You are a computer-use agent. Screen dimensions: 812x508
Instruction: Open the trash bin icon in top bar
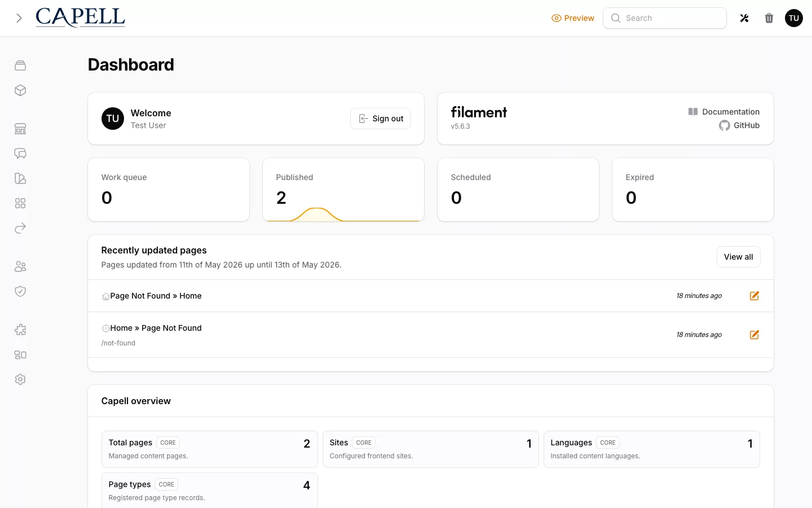[x=769, y=18]
